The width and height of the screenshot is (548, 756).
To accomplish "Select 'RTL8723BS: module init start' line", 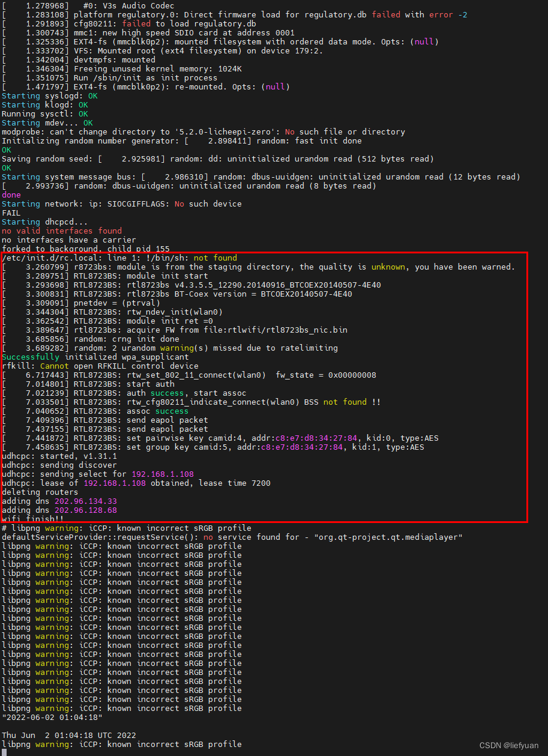I will coord(105,276).
